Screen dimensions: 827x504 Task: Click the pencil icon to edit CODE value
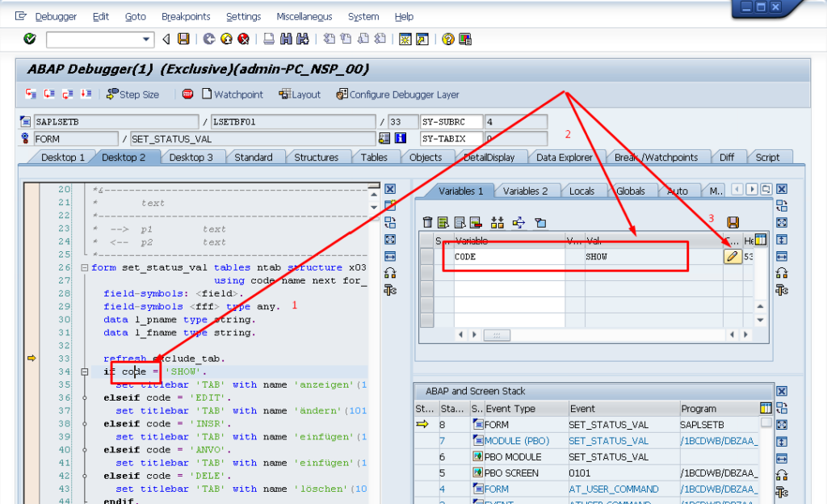coord(733,256)
